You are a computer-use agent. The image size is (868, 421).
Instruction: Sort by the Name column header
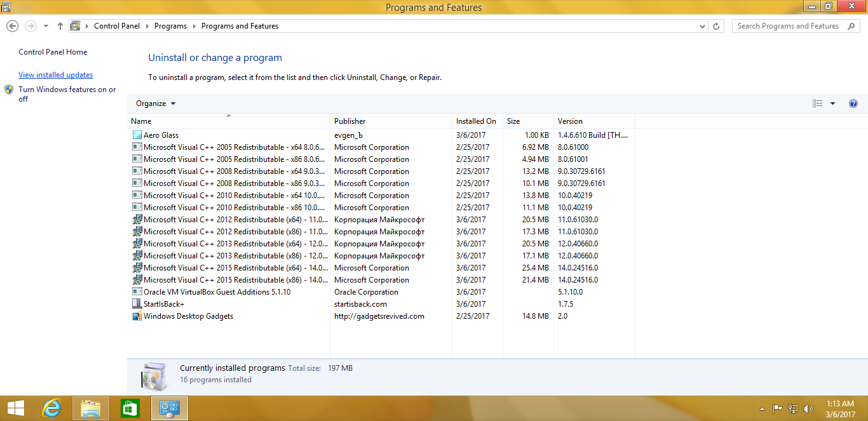229,121
